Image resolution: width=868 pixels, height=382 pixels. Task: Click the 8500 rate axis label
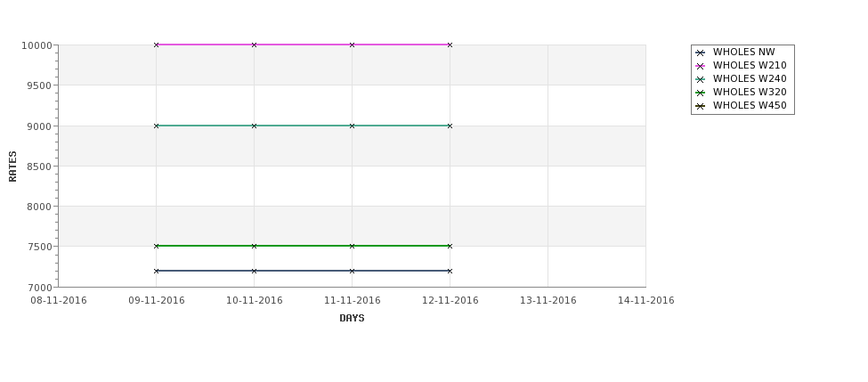tap(37, 167)
